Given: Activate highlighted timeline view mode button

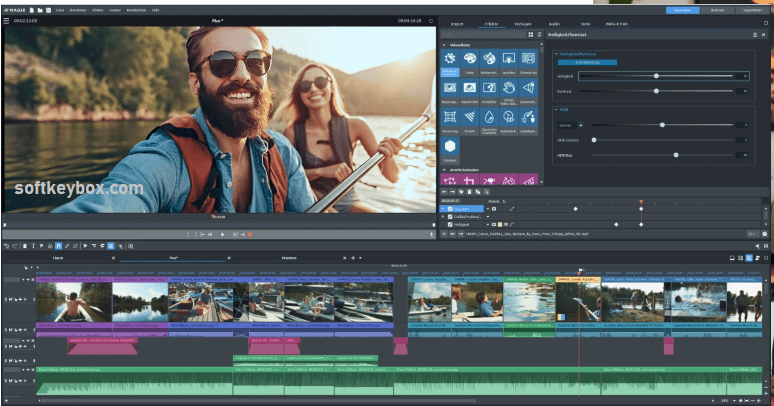Looking at the screenshot, I should pyautogui.click(x=749, y=258).
